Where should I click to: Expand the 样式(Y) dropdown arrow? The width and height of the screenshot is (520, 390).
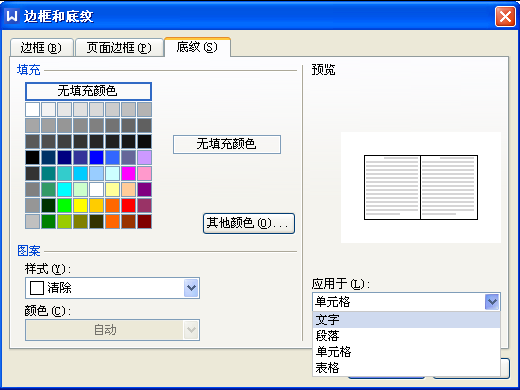tap(191, 288)
